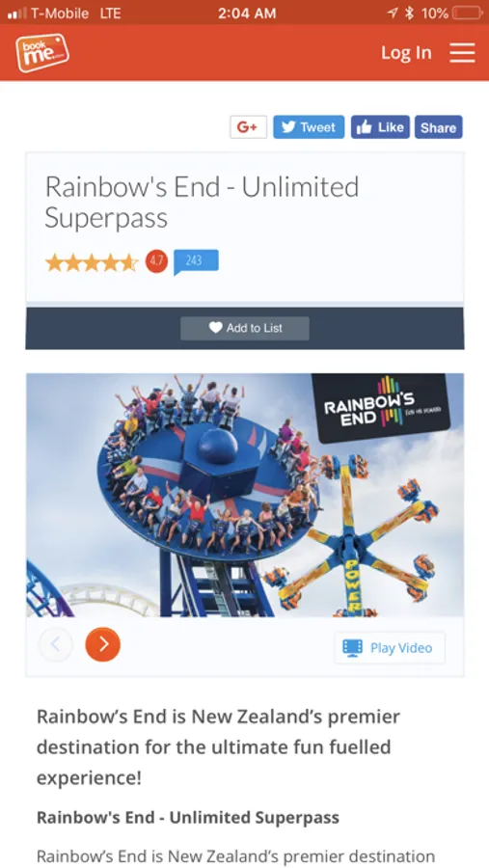
Task: Tap the Bluetooth status icon
Action: click(x=410, y=14)
